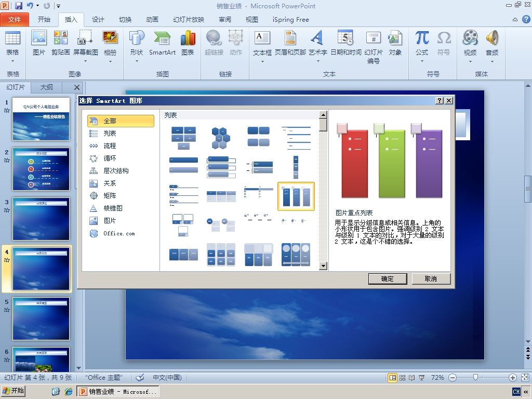Screen dimensions: 532x399
Task: Click the Save icon in quick access toolbar
Action: coord(18,6)
